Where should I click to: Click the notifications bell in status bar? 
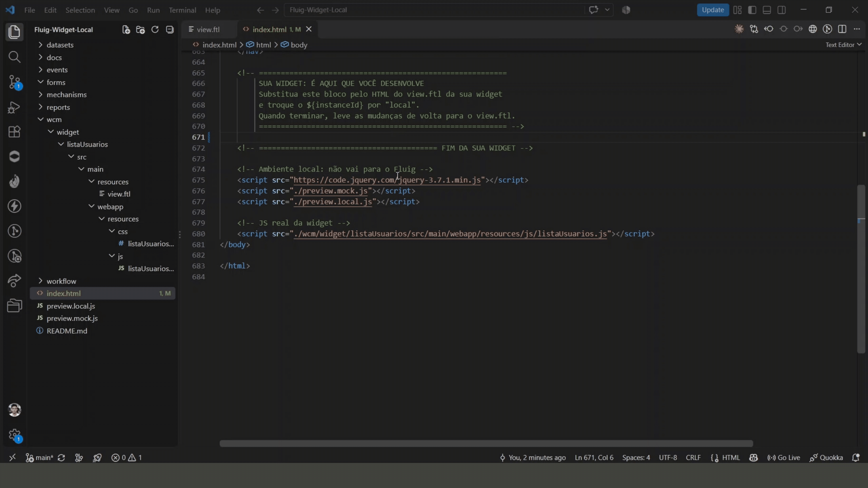coord(856,457)
